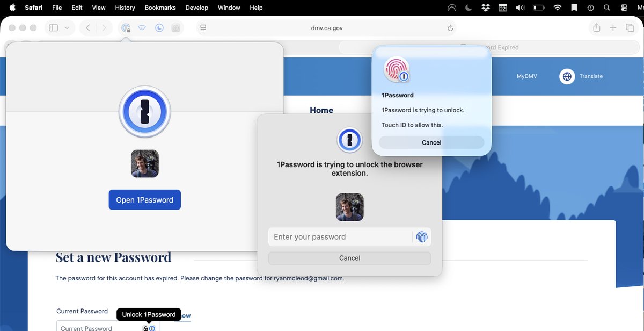Go forward with Safari's forward arrow

point(104,28)
